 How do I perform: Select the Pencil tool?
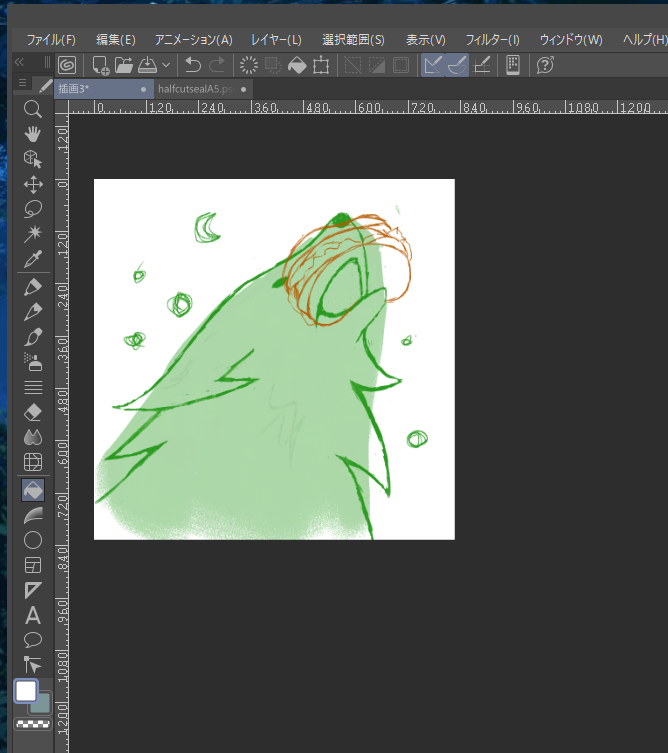(x=33, y=312)
